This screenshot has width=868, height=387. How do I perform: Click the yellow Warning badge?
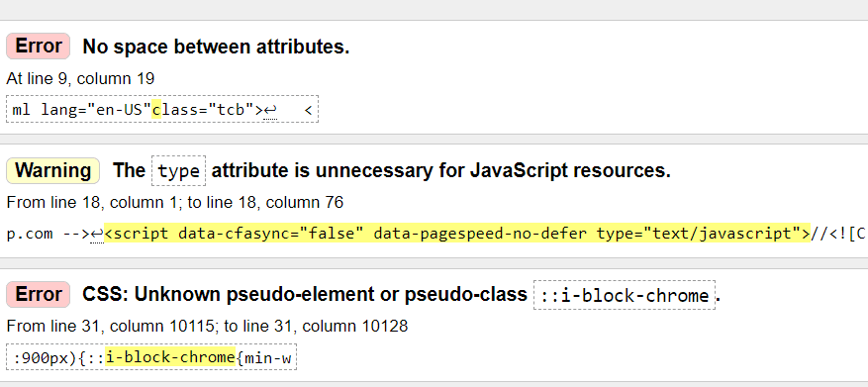click(52, 170)
